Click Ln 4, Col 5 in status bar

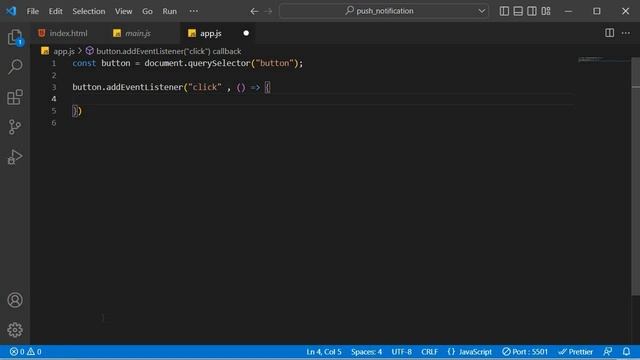pos(324,351)
